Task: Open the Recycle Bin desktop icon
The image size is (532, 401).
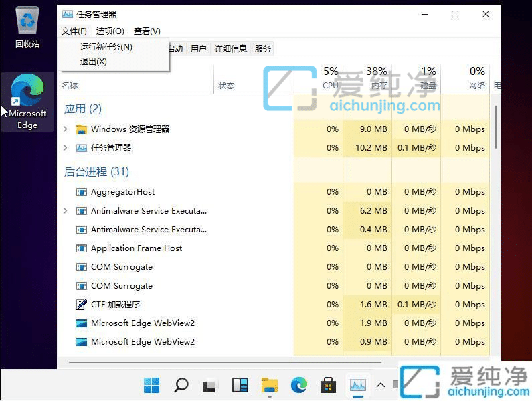Action: [27, 27]
